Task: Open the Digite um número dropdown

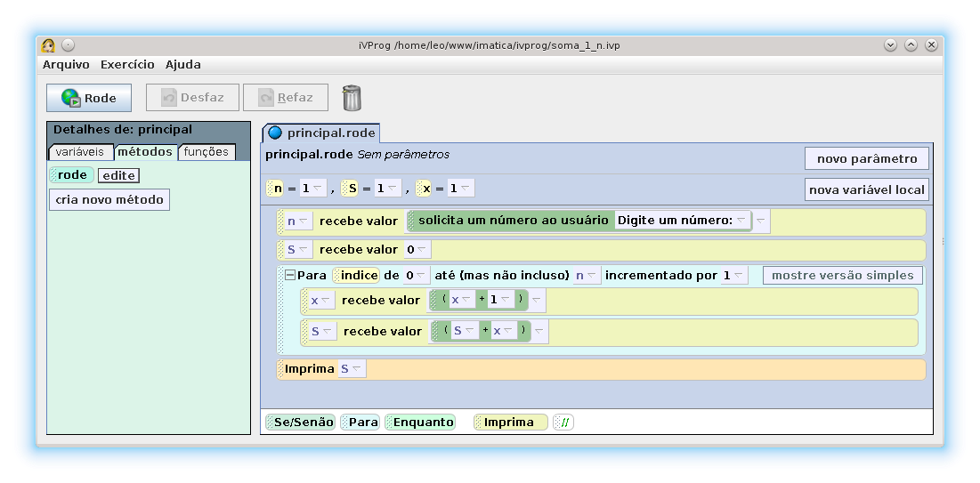Action: (x=741, y=221)
